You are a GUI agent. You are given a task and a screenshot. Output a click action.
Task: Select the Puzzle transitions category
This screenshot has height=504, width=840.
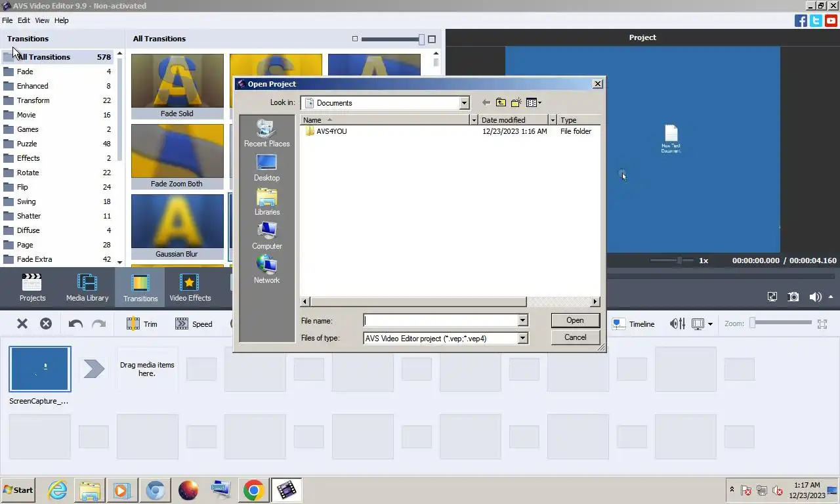click(x=58, y=144)
